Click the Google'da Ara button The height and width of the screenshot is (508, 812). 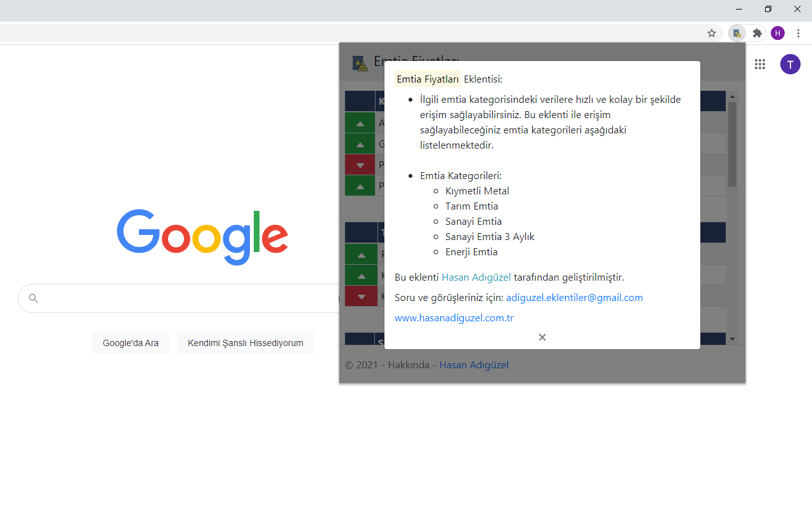(131, 343)
